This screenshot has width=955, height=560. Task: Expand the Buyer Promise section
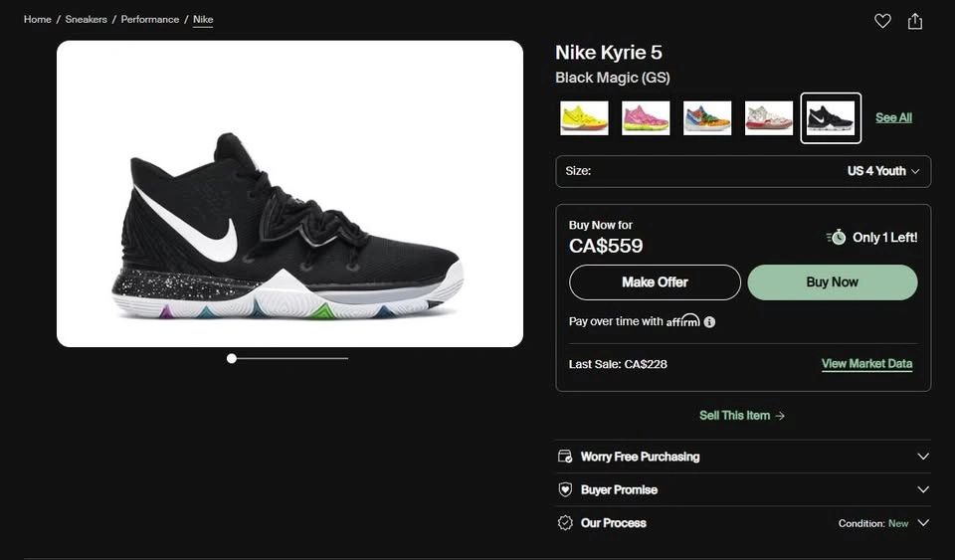[743, 490]
